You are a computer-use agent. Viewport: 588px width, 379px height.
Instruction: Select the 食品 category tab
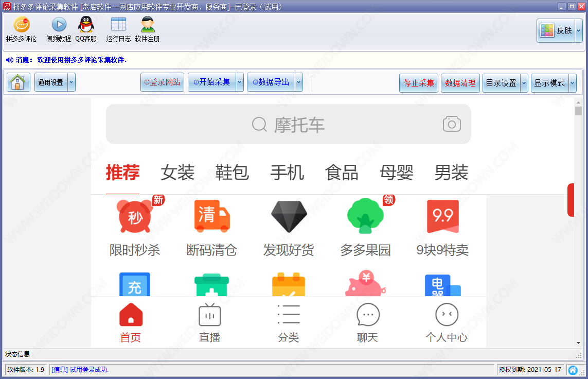tap(342, 173)
